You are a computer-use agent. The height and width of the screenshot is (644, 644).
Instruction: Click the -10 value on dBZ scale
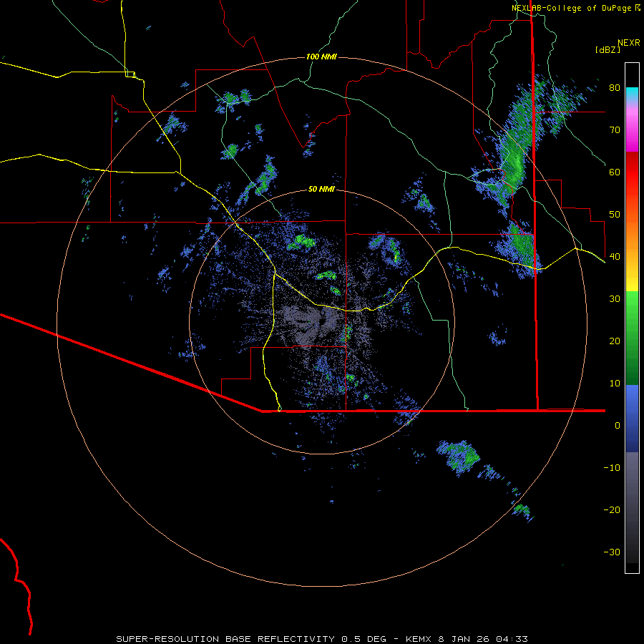tap(612, 468)
